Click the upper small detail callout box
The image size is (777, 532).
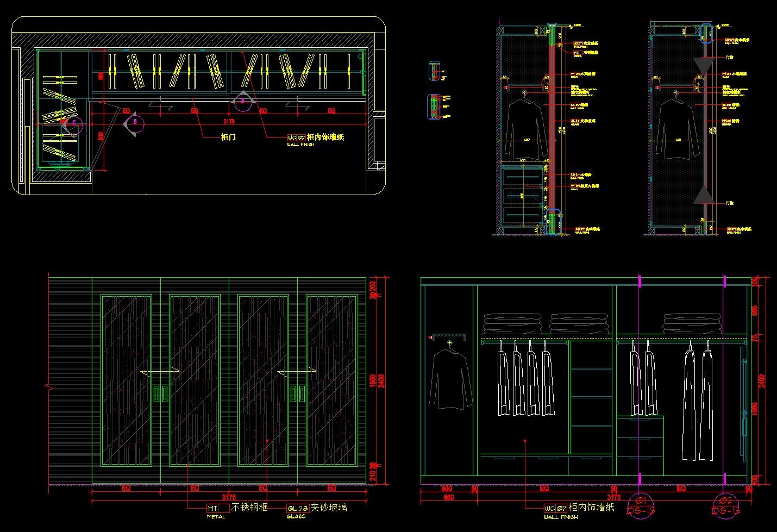(434, 71)
